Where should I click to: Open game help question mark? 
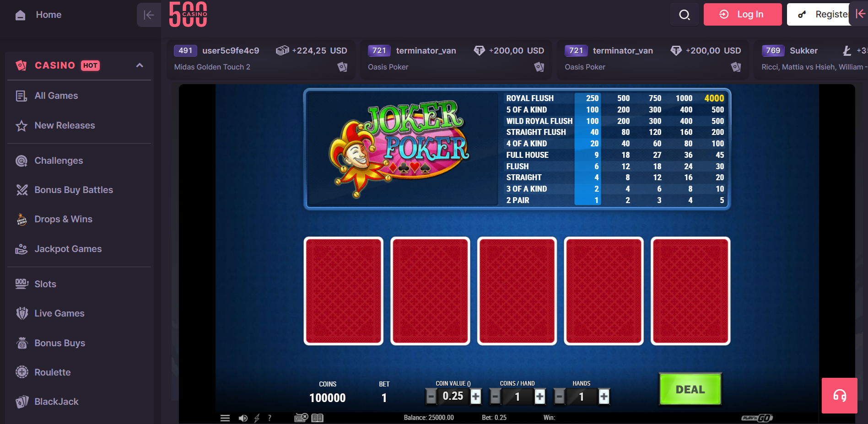point(270,418)
